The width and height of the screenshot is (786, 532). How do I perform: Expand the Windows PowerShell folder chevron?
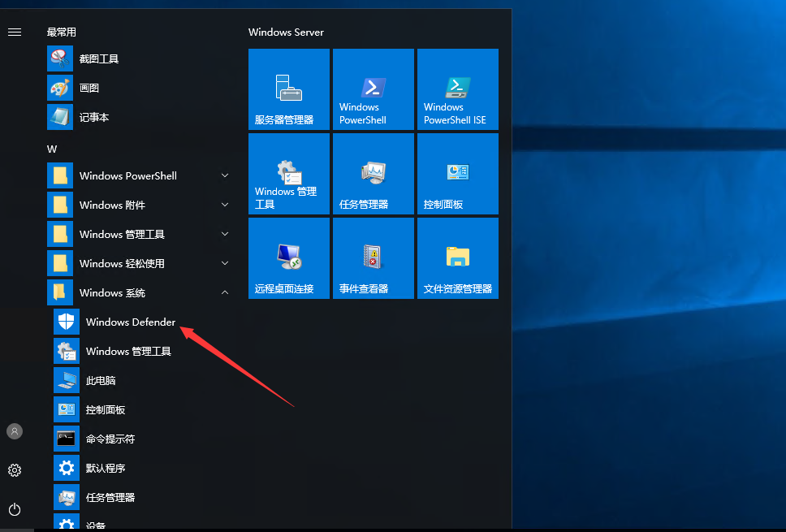(225, 175)
